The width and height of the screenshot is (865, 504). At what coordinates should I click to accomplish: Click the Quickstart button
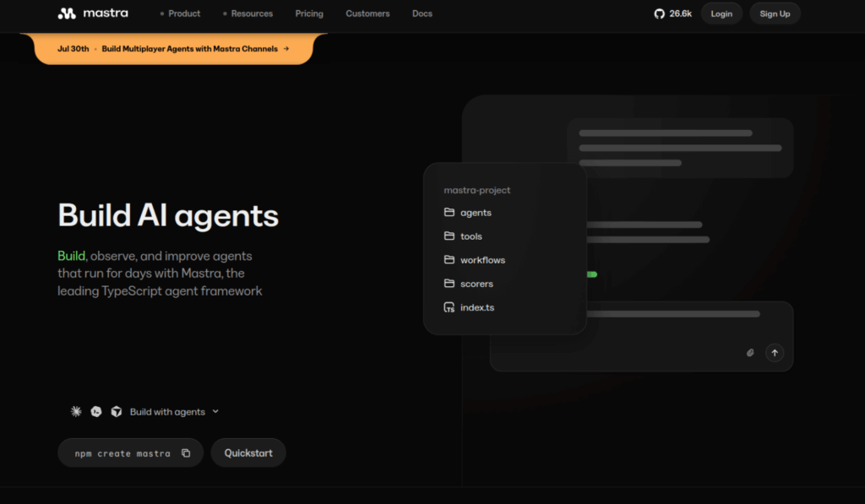coord(248,453)
